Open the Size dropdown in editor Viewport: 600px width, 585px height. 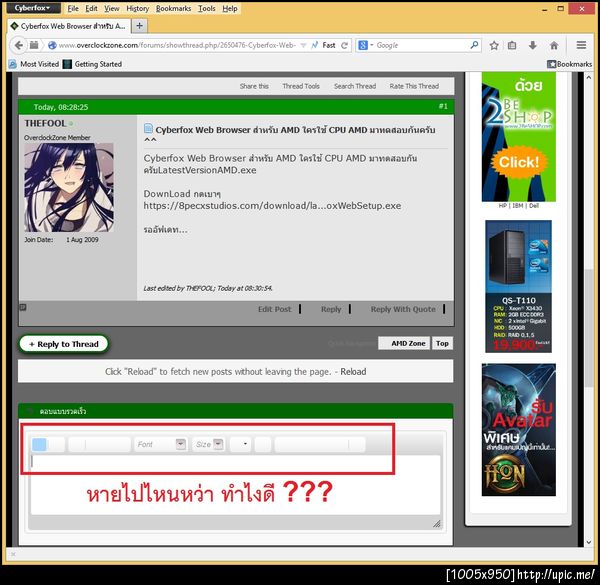pyautogui.click(x=208, y=444)
